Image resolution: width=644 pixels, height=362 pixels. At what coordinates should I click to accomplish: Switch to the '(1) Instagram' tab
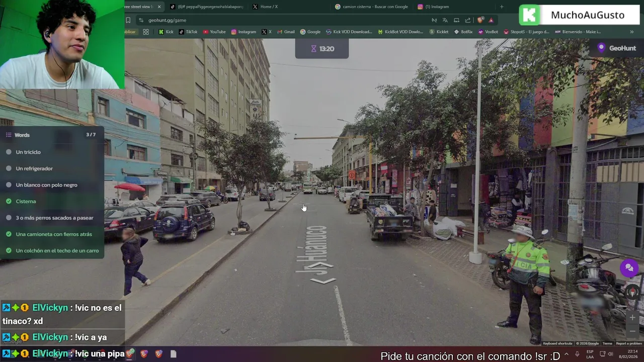[434, 7]
